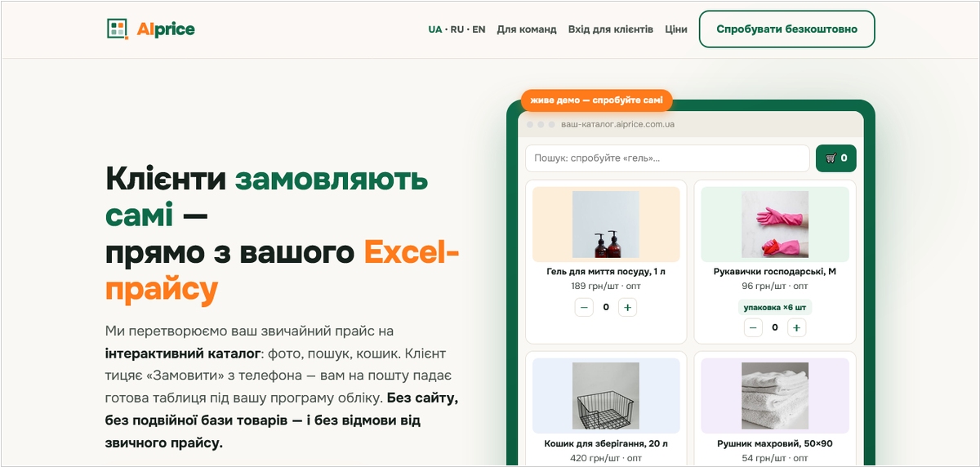Increase quantity of dish washing gel
Screen dimensions: 980x467
[x=626, y=308]
